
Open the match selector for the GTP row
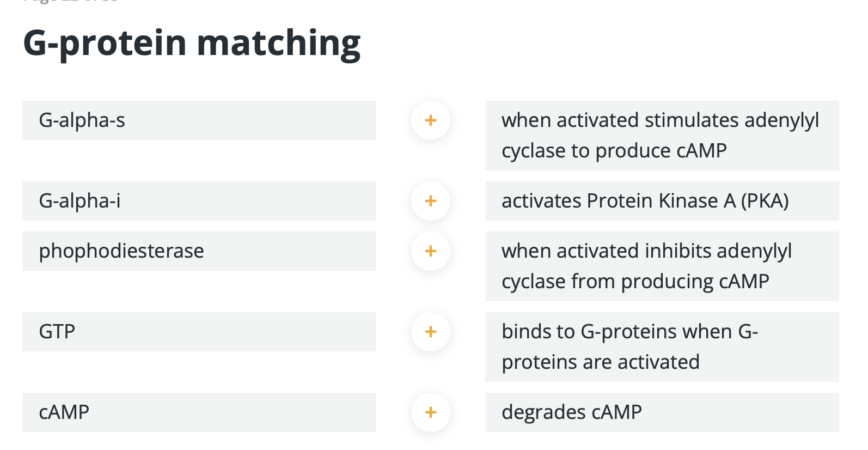pyautogui.click(x=430, y=331)
